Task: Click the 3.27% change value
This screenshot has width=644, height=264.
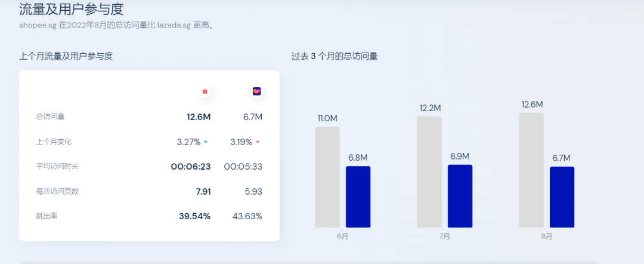Action: (x=189, y=142)
